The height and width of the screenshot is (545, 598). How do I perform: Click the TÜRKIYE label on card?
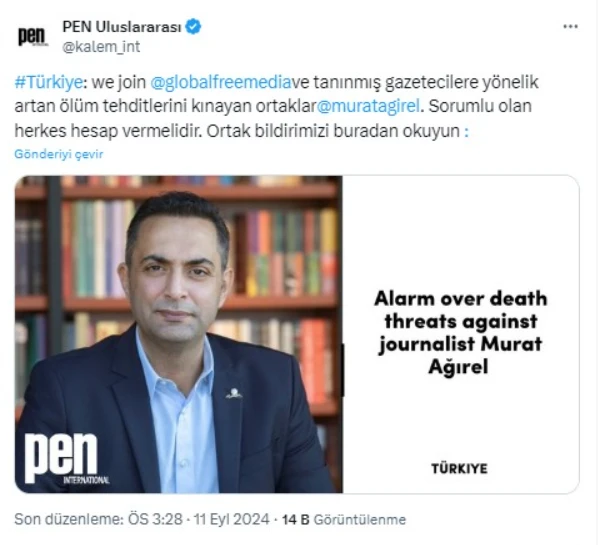pos(460,469)
